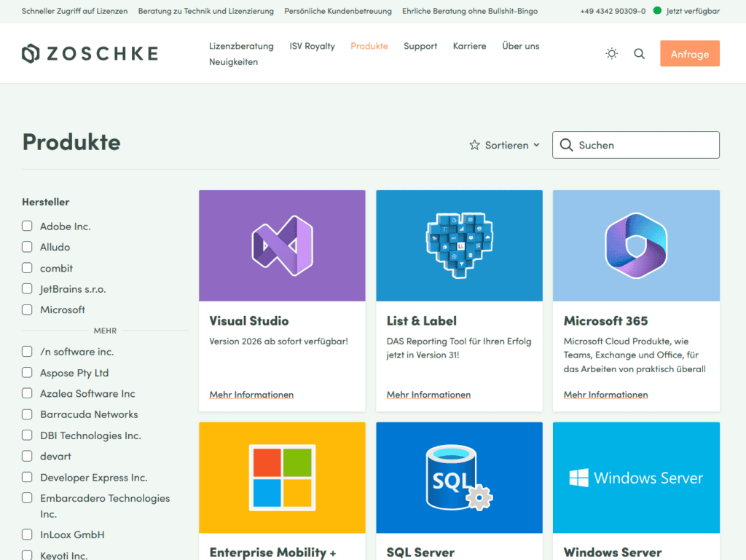This screenshot has width=746, height=560.
Task: Open the Enterprise Mobility Microsoft logo image
Action: click(x=282, y=477)
